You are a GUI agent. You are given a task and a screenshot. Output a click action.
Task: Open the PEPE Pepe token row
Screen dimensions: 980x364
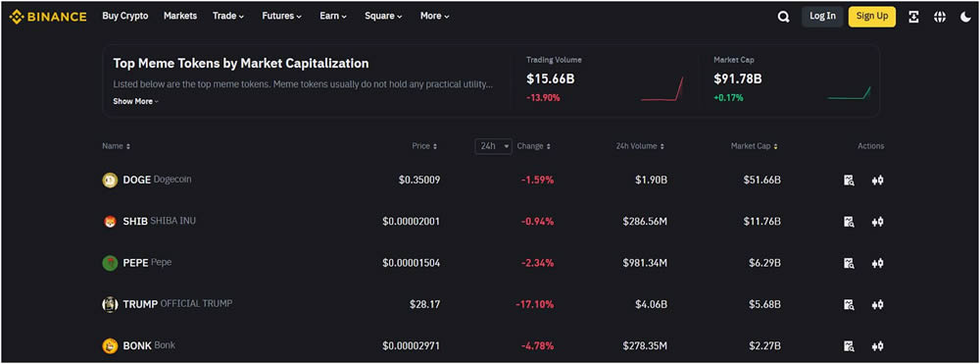pyautogui.click(x=493, y=263)
